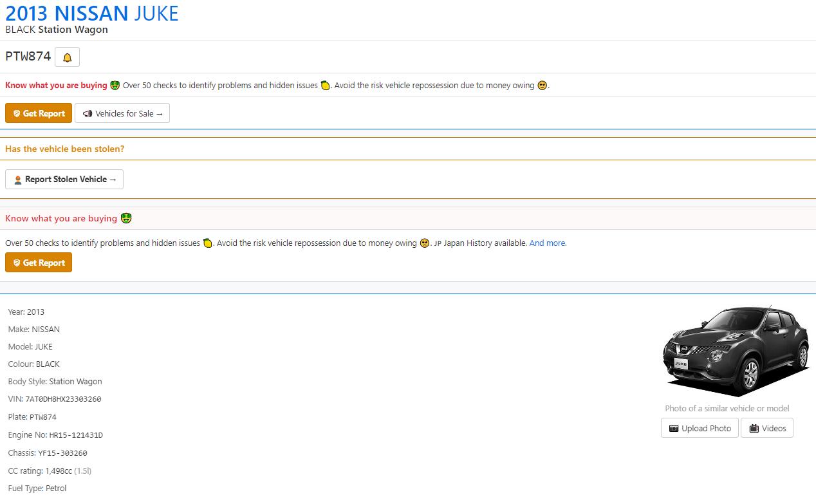Screen dimensions: 816x504
Task: Click the lower Get Report button
Action: [39, 263]
